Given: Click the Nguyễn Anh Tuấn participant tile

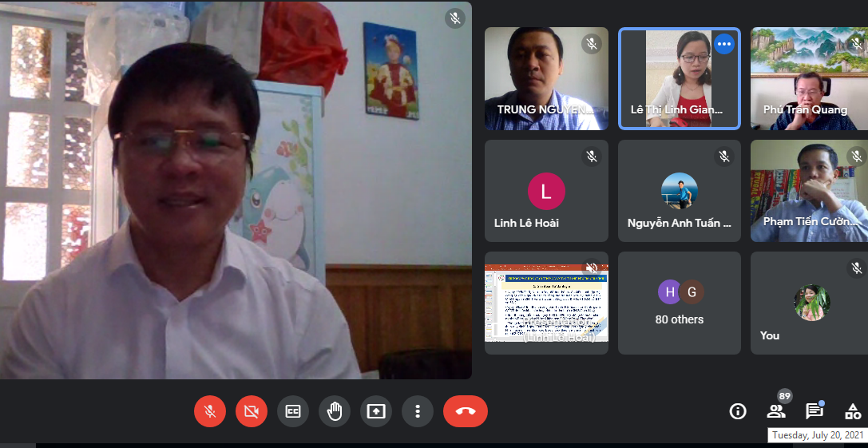Looking at the screenshot, I should click(680, 192).
